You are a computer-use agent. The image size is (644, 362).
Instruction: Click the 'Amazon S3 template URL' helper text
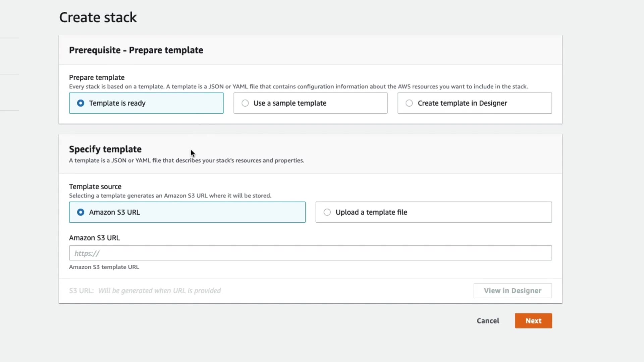pos(104,267)
